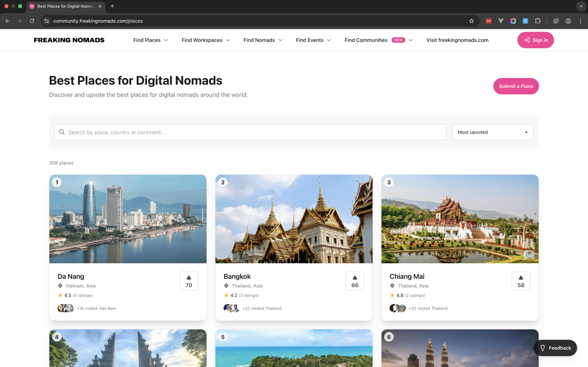Open Chrome three-dot menu
588x367 pixels.
point(580,21)
